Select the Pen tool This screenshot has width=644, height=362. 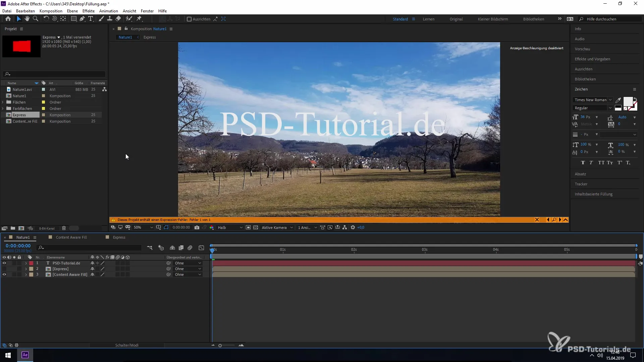(82, 19)
